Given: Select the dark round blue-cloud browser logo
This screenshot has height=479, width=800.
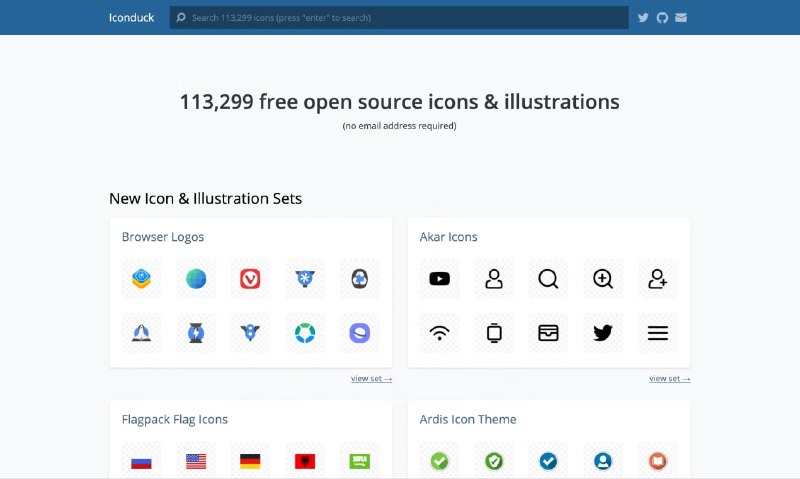Looking at the screenshot, I should [x=360, y=279].
